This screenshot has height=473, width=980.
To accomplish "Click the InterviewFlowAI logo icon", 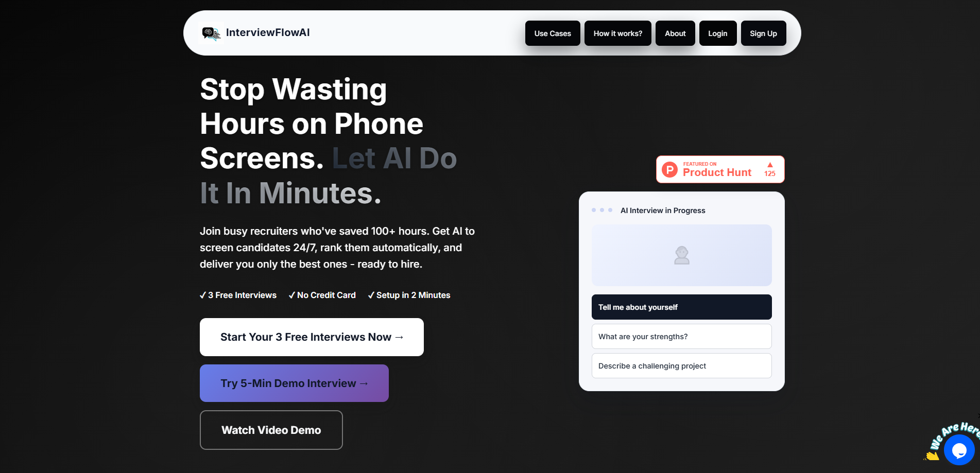I will [211, 32].
